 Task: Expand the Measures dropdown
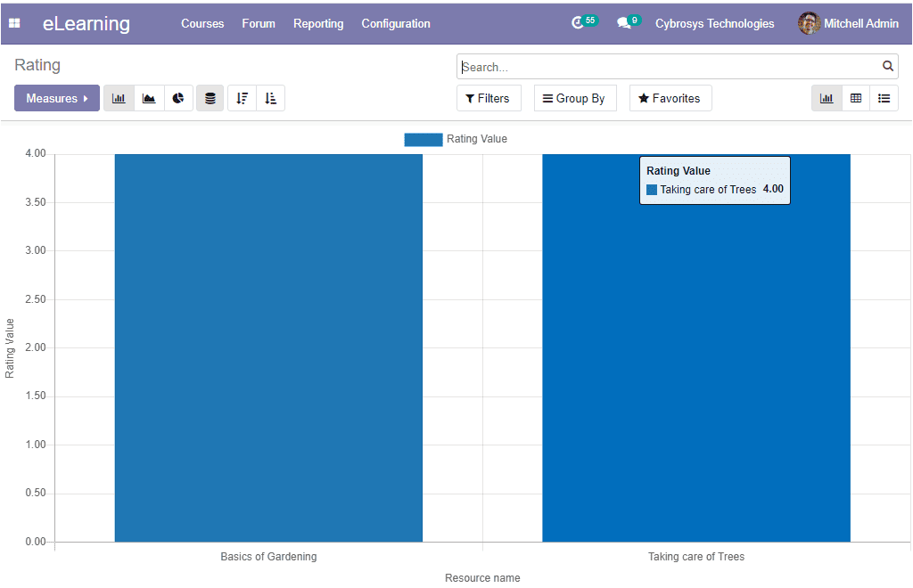tap(57, 98)
